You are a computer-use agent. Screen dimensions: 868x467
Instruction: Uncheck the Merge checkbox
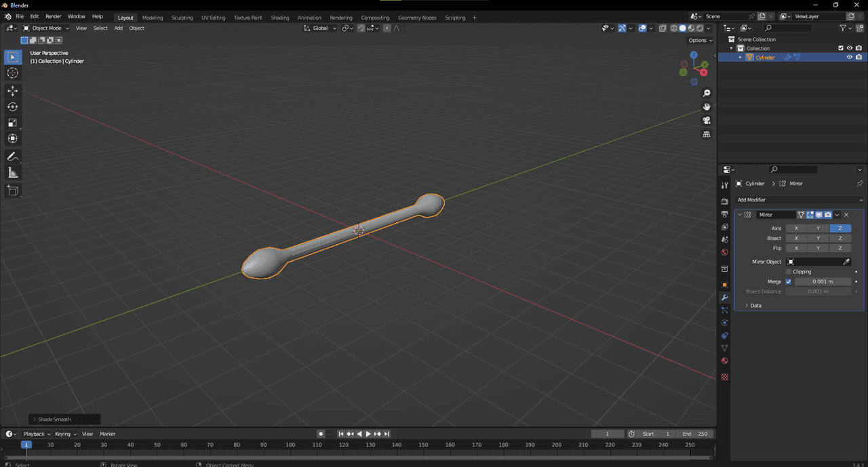pyautogui.click(x=789, y=281)
